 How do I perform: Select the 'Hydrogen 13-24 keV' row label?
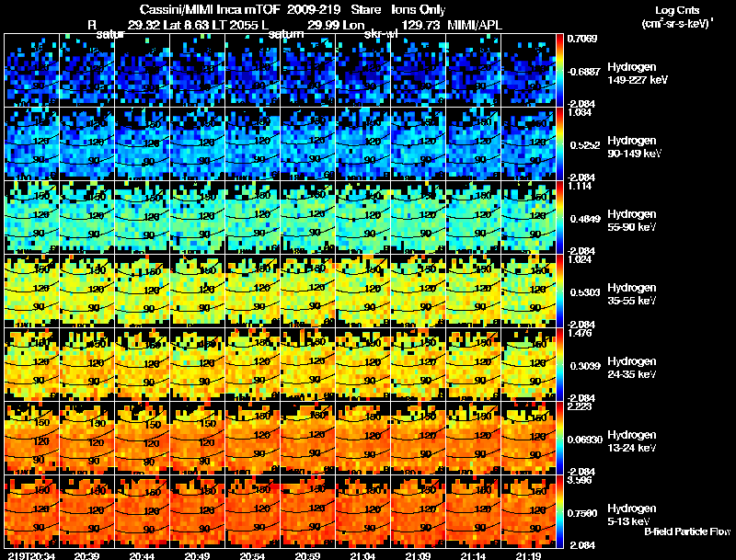tap(632, 441)
